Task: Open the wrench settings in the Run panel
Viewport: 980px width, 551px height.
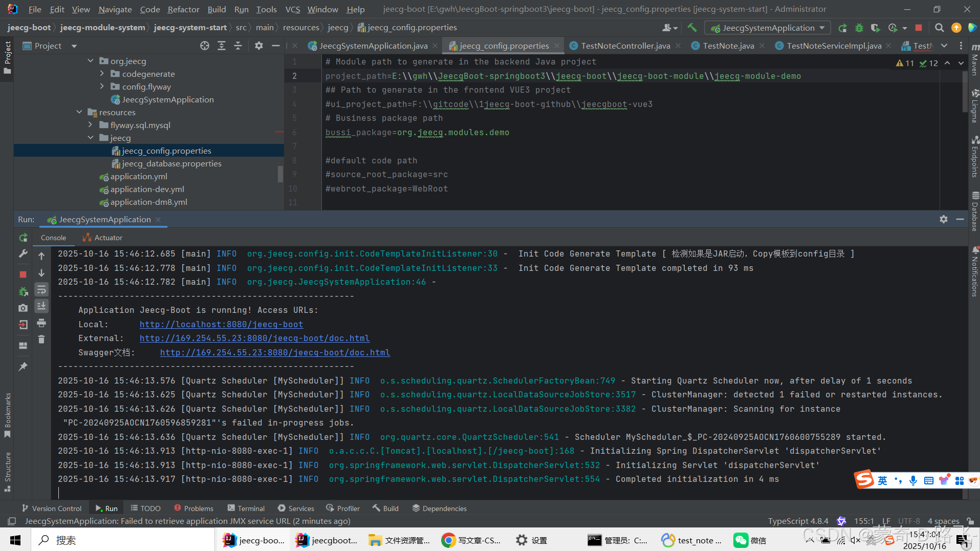Action: pos(23,253)
